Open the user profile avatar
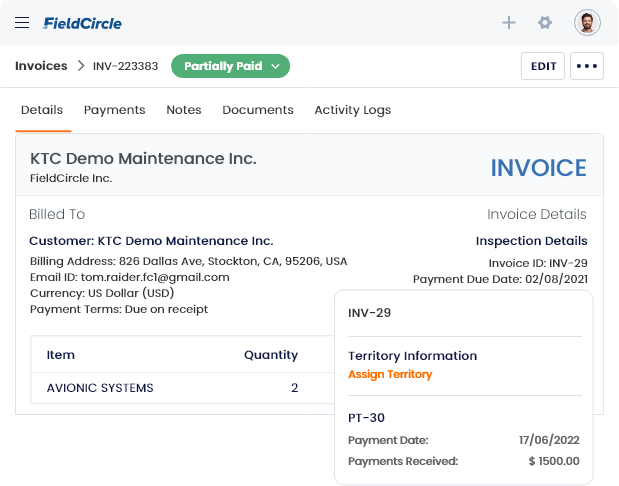The width and height of the screenshot is (619, 486). pyautogui.click(x=587, y=23)
